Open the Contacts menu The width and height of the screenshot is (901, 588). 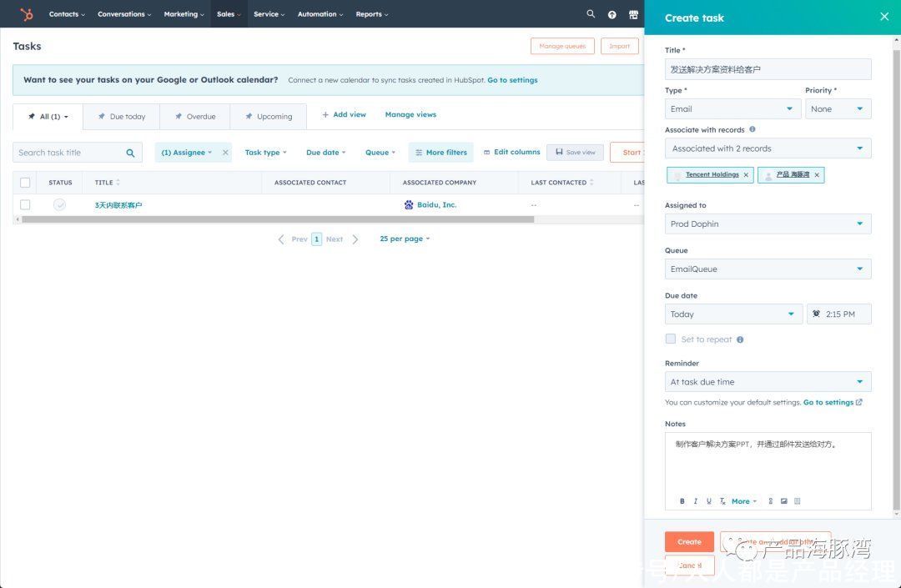pos(67,14)
